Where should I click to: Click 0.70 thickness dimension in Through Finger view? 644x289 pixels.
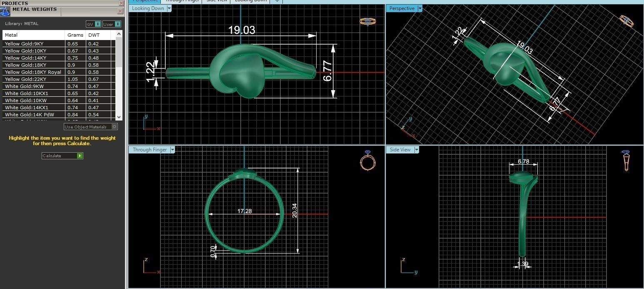tap(213, 251)
